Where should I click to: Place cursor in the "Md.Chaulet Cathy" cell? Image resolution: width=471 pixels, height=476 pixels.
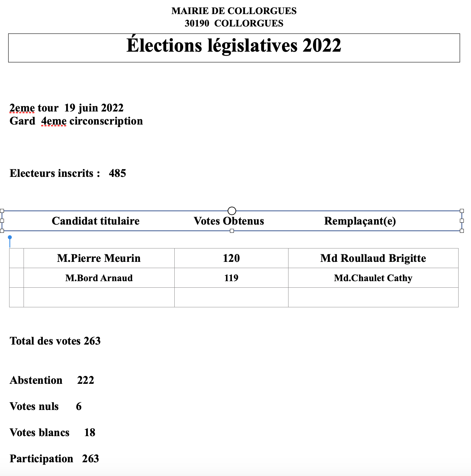point(373,278)
